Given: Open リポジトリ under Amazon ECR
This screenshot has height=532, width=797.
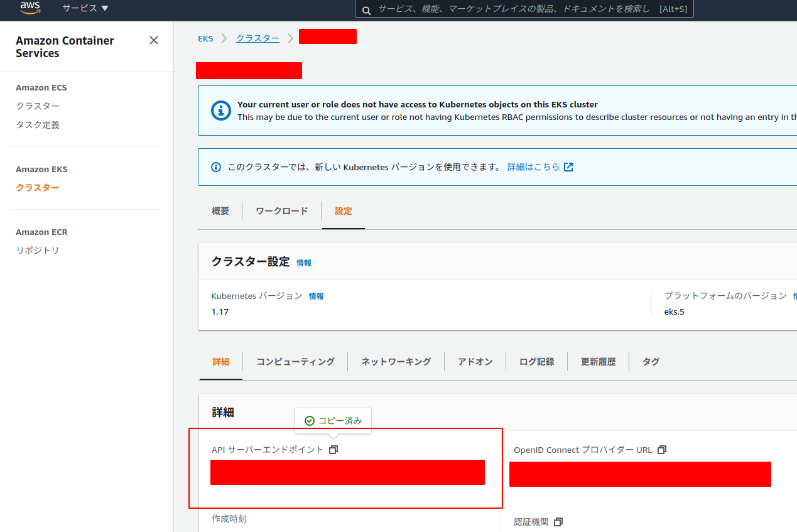Looking at the screenshot, I should pos(38,251).
